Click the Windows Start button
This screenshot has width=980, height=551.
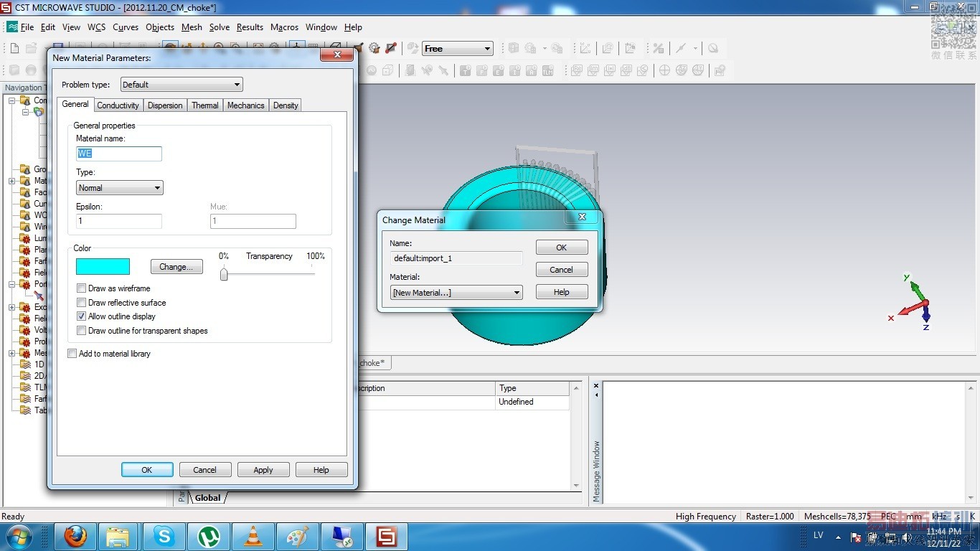pyautogui.click(x=18, y=536)
